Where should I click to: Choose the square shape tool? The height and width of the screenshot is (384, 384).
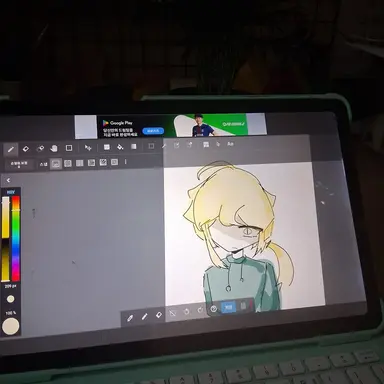pyautogui.click(x=69, y=148)
